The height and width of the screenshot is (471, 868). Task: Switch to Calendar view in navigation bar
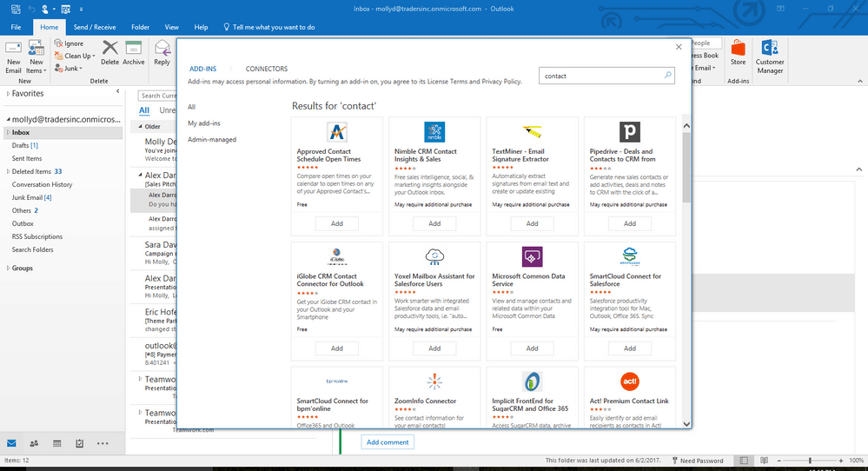(x=57, y=443)
